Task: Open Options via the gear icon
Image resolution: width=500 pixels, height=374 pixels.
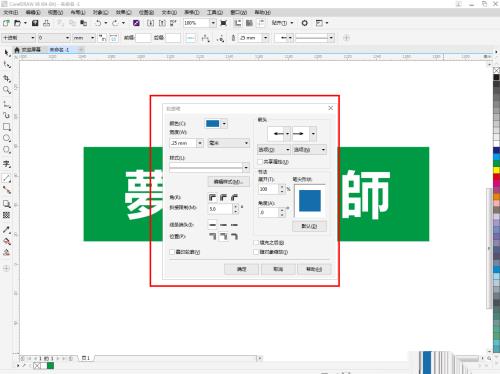Action: pyautogui.click(x=304, y=23)
